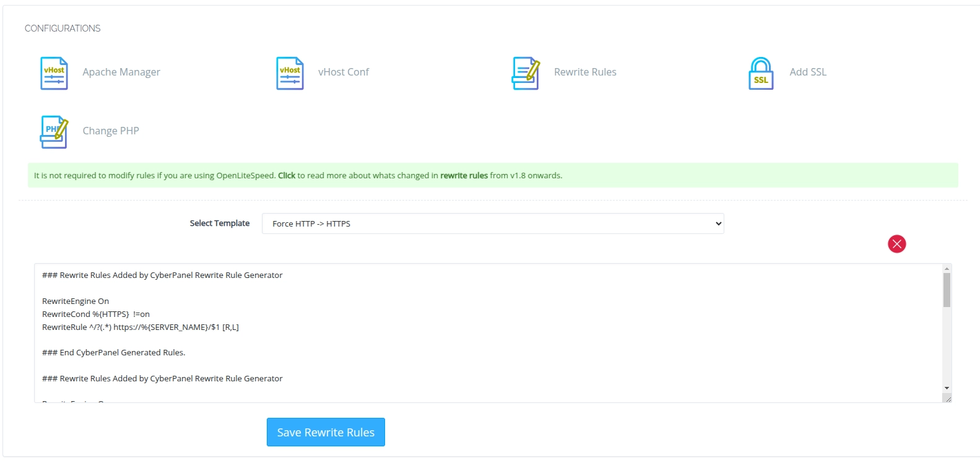Click the Change PHP file icon
980x468 pixels.
54,131
